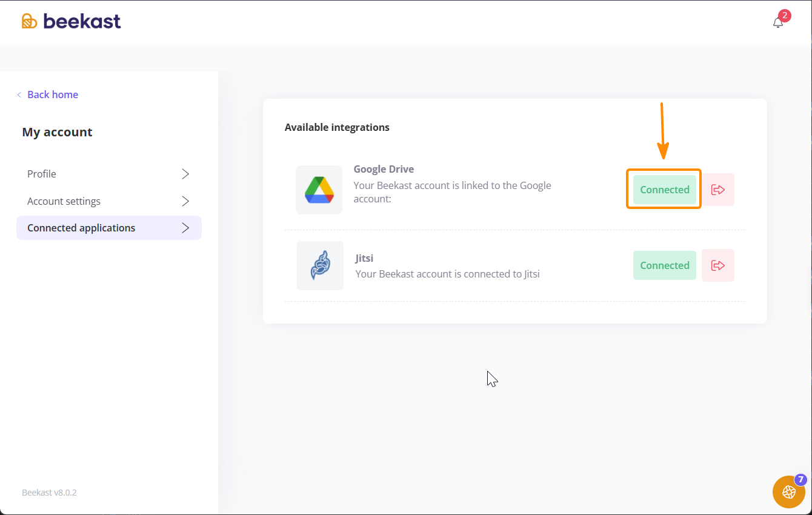Select Connected applications menu item
The height and width of the screenshot is (515, 812).
click(x=109, y=228)
